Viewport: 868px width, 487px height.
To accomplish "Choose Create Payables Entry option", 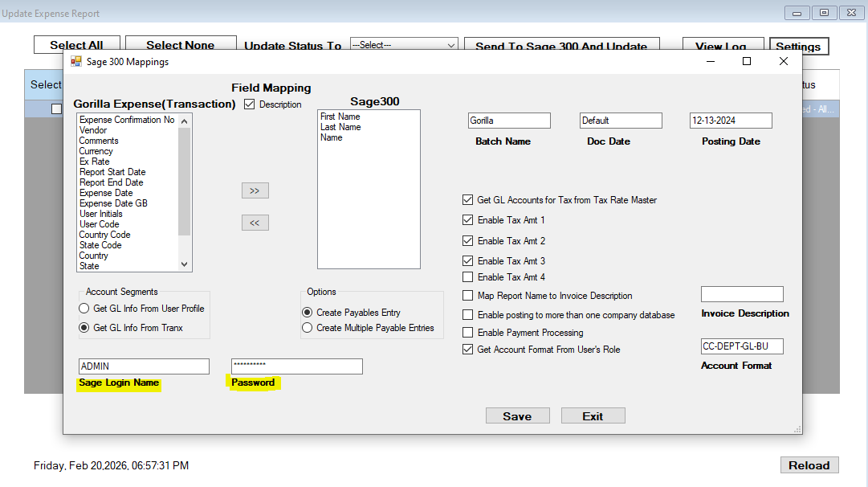I will pyautogui.click(x=308, y=313).
